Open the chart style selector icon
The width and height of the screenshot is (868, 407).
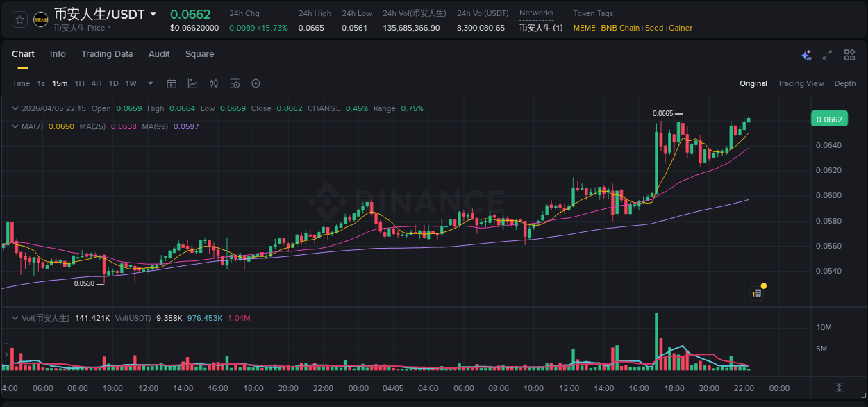pos(192,83)
